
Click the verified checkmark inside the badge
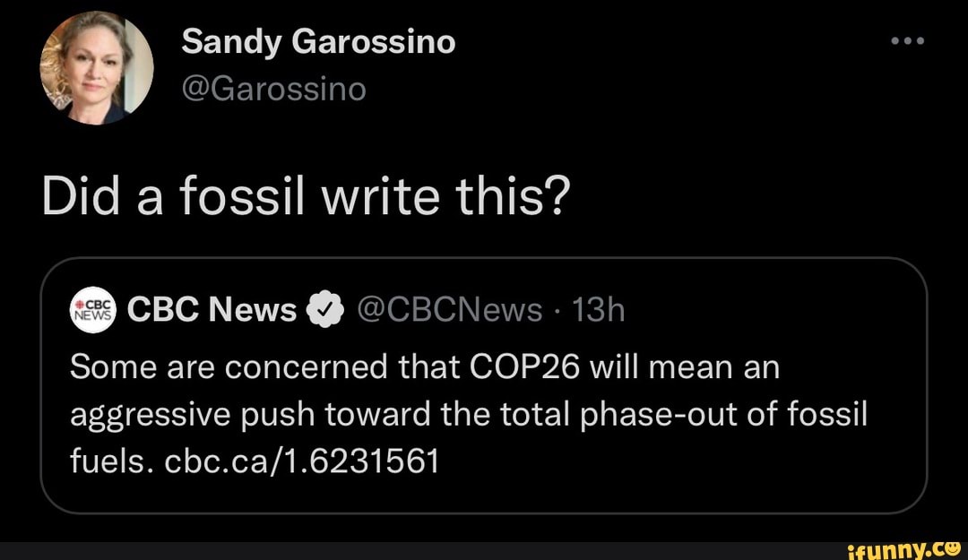(324, 308)
